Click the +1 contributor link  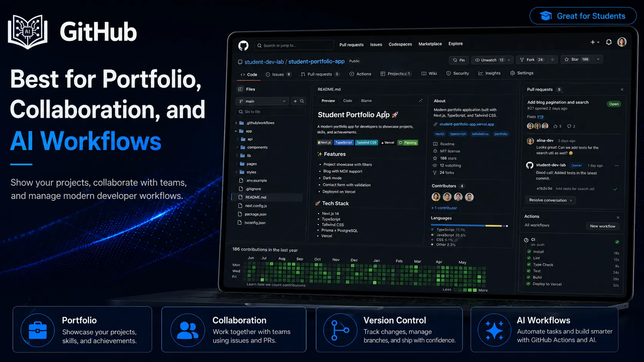tap(444, 208)
